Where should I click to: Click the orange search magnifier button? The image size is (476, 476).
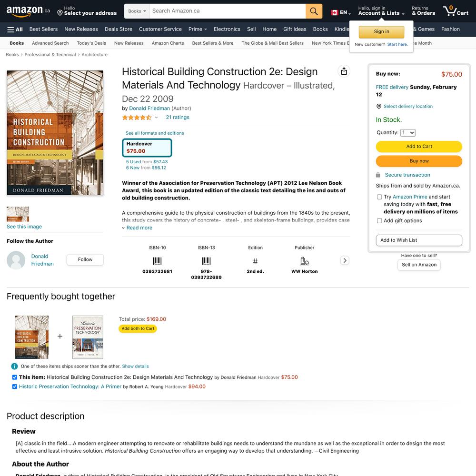coord(314,11)
